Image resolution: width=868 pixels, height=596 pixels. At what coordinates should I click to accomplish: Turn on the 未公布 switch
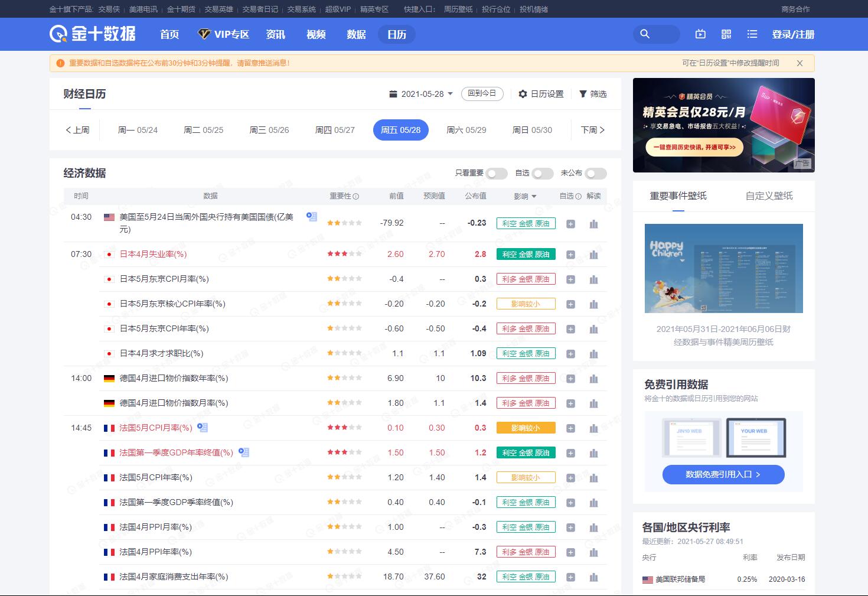click(595, 173)
